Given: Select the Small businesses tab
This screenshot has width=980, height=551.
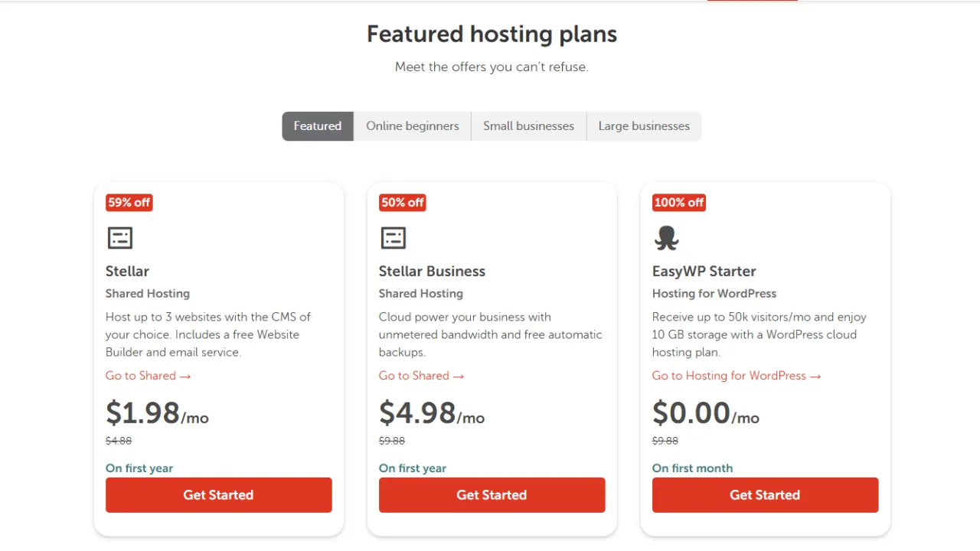Looking at the screenshot, I should coord(528,126).
